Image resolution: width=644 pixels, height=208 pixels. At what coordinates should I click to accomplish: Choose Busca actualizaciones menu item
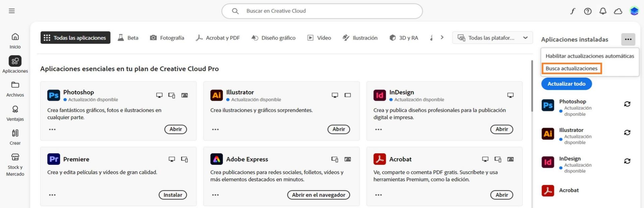point(572,68)
